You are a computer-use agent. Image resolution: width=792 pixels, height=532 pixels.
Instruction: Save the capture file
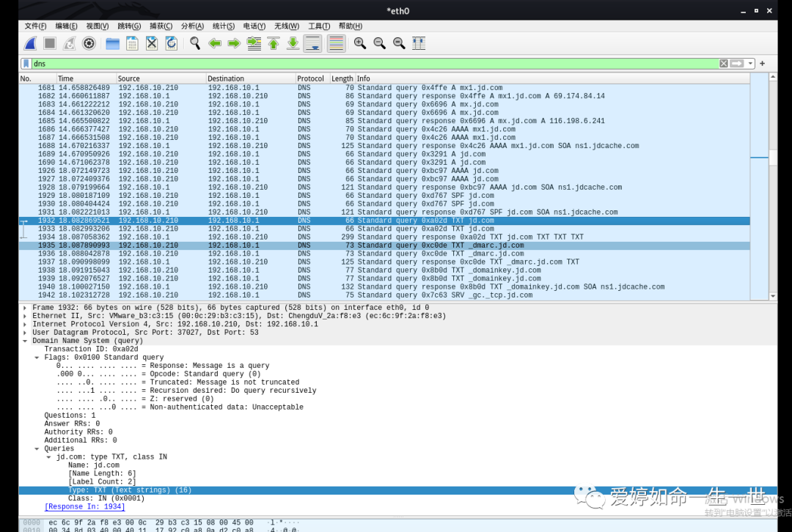click(x=132, y=43)
